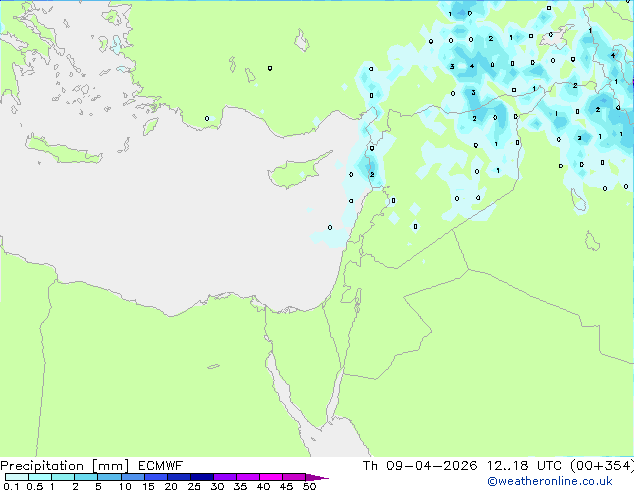Viewport: 634px width, 490px height.
Task: Select the 35–40 mm legend swatch
Action: coord(248,477)
